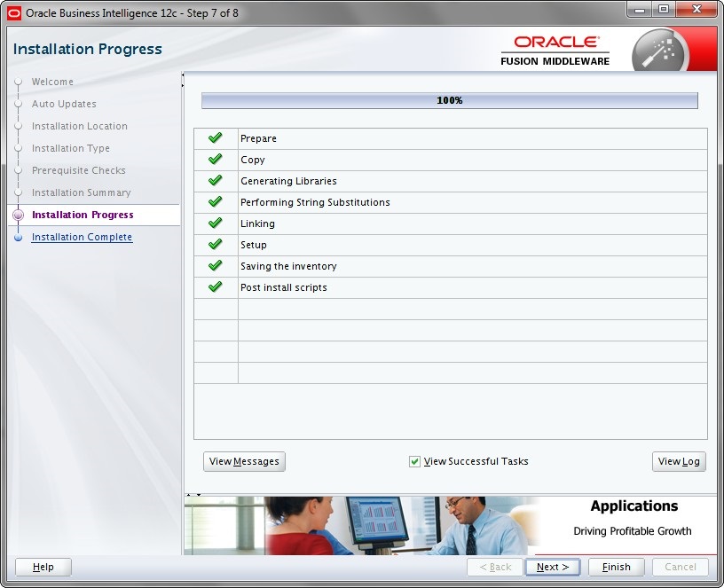The height and width of the screenshot is (588, 724).
Task: Click the Welcome step in the sidebar
Action: [x=52, y=82]
